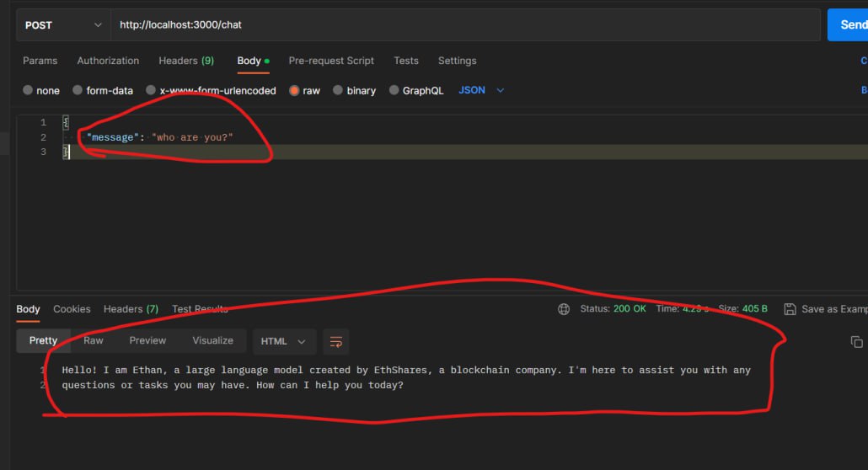This screenshot has height=470, width=868.
Task: Select the binary body type
Action: click(x=354, y=90)
